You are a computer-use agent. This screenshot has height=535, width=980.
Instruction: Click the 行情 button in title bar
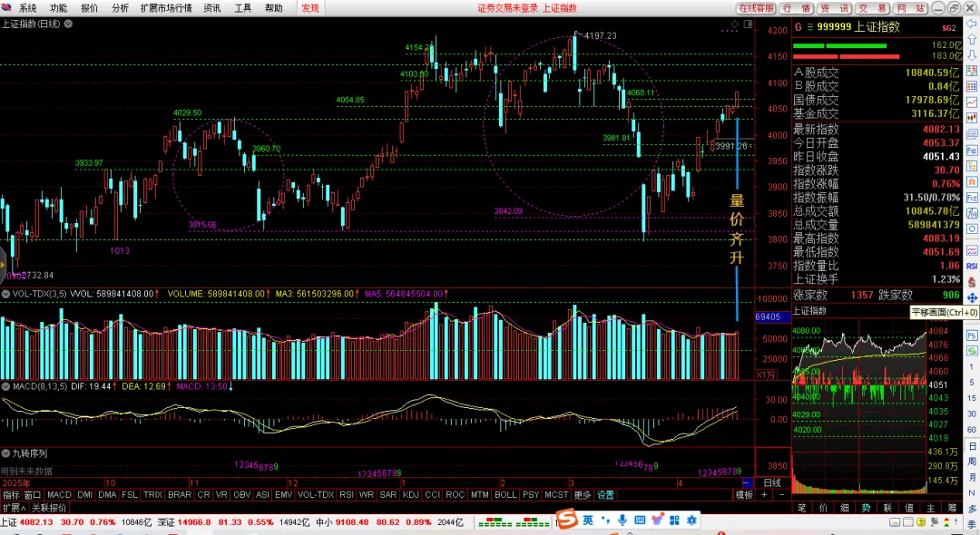[797, 8]
